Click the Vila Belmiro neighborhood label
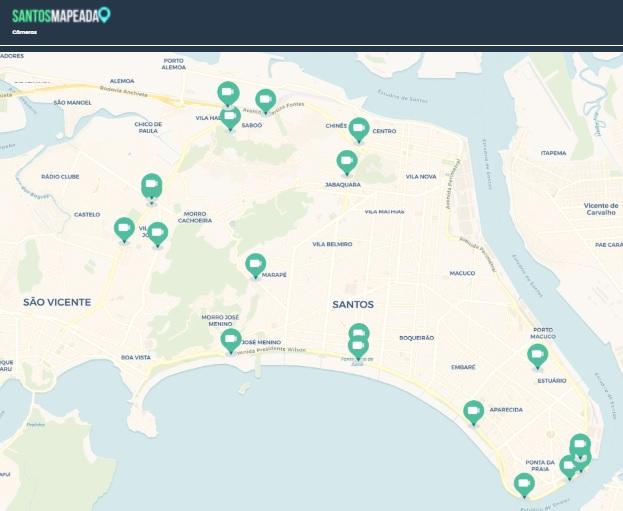The width and height of the screenshot is (623, 511). point(332,244)
